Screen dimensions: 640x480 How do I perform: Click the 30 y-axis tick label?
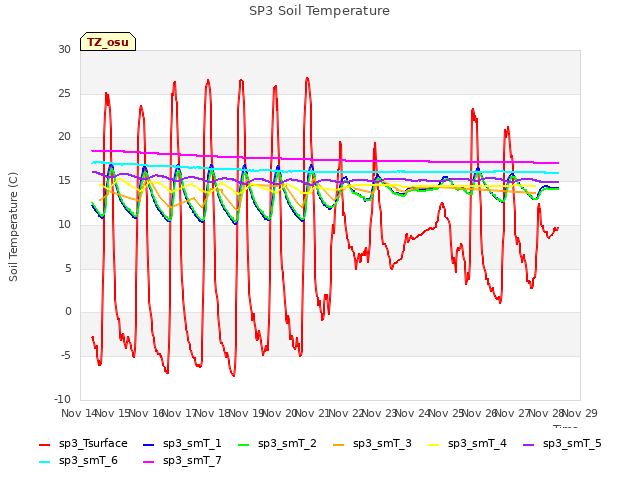(x=64, y=49)
